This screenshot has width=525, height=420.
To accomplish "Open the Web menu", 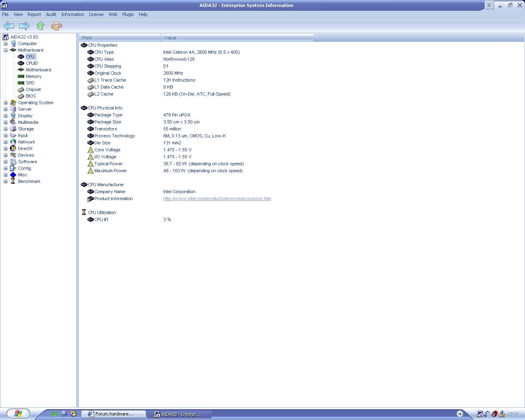I will [113, 14].
